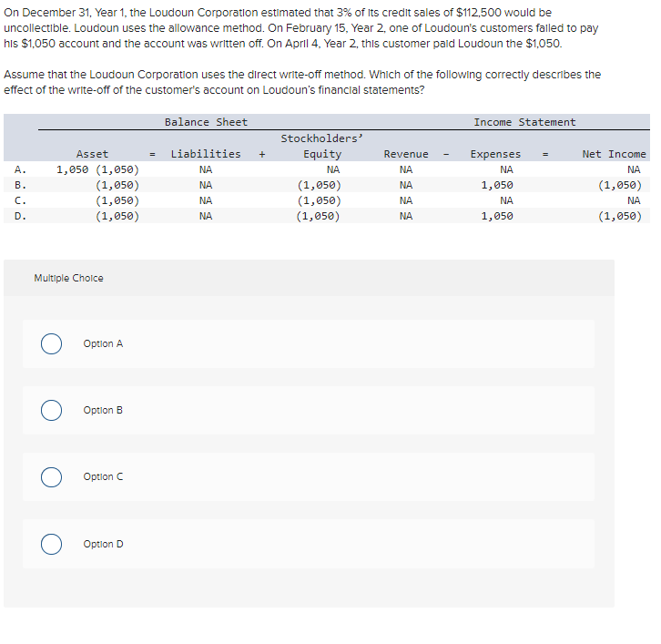The image size is (661, 644).
Task: Select the Option A radio button
Action: pyautogui.click(x=51, y=343)
